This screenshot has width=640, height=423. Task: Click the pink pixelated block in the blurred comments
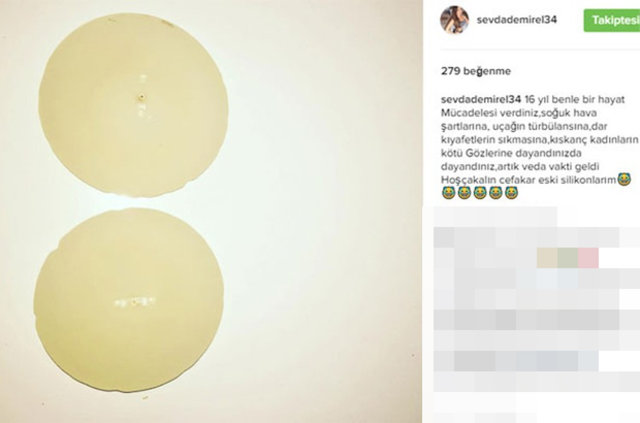[588, 258]
